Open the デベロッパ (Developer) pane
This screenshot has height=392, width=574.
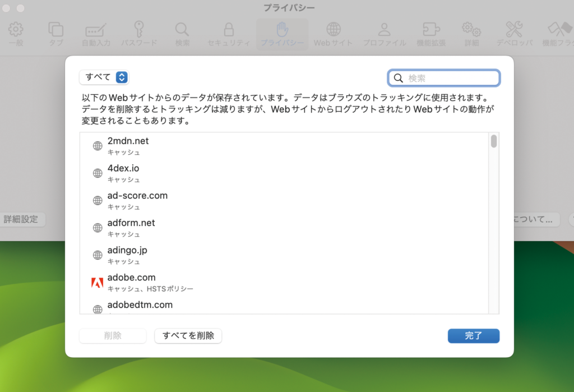point(515,34)
